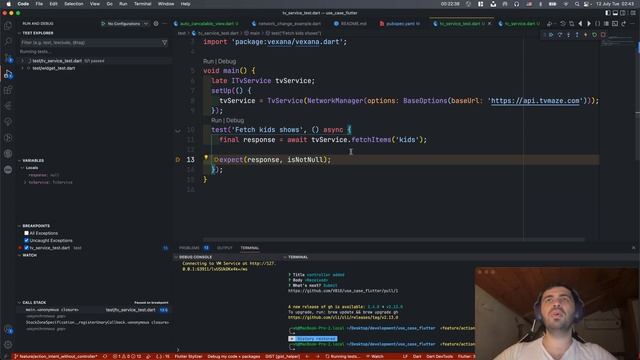640x360 pixels.
Task: Open the Run and Debug view icon
Action: [x=8, y=74]
